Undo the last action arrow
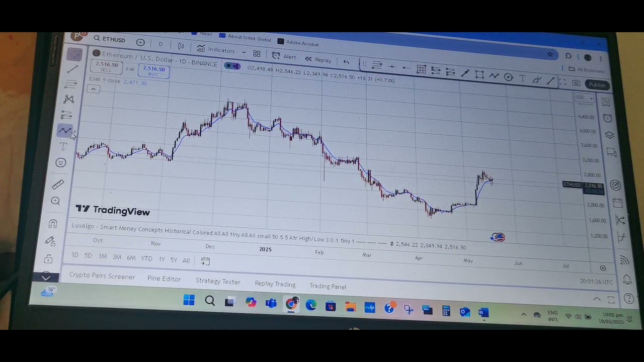Image resolution: width=644 pixels, height=362 pixels. click(346, 62)
